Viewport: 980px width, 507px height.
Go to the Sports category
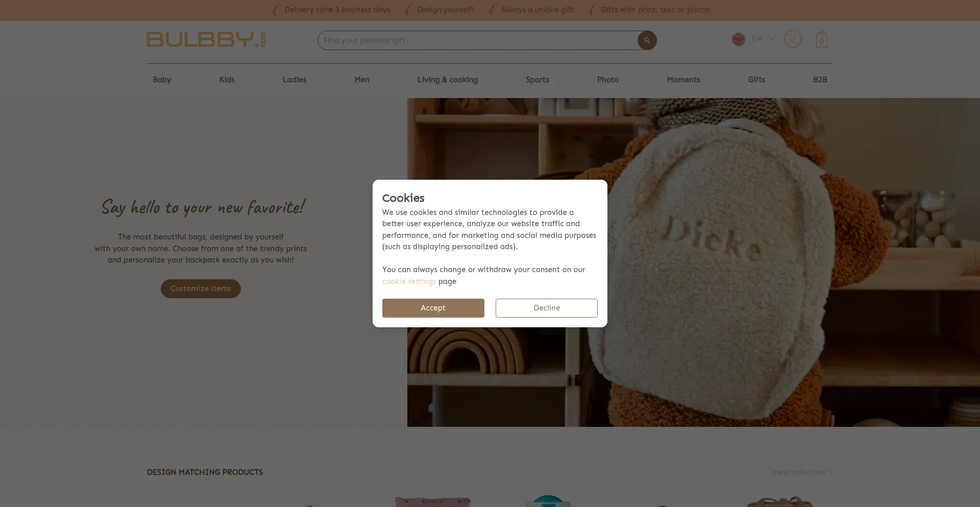tap(537, 80)
